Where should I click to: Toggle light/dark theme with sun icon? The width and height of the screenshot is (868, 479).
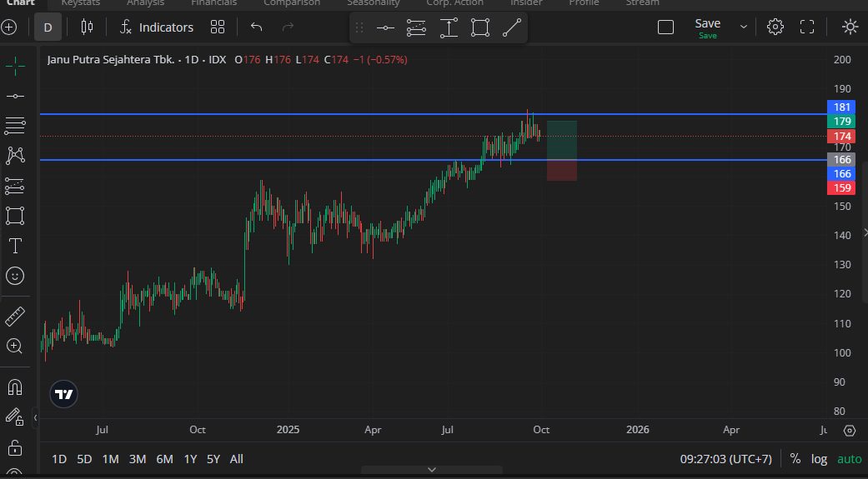[850, 27]
